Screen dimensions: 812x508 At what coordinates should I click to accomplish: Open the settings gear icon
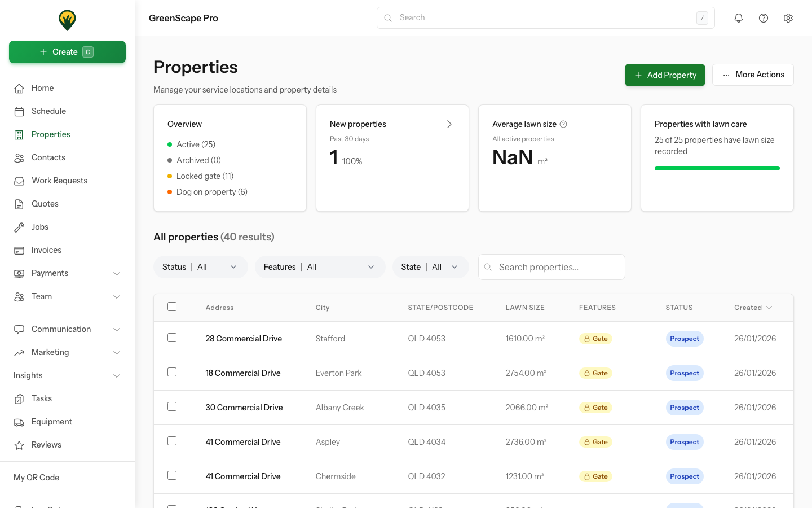point(788,17)
